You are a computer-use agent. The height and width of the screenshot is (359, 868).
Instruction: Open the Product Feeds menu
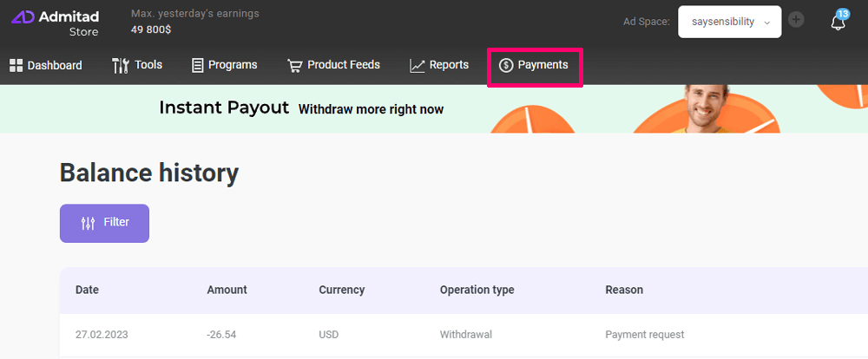pyautogui.click(x=334, y=65)
